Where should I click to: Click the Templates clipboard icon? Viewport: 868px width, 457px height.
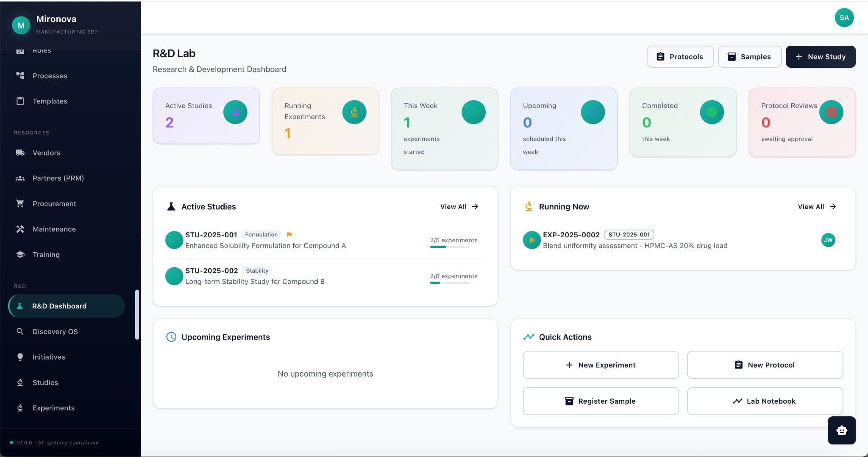click(x=20, y=101)
